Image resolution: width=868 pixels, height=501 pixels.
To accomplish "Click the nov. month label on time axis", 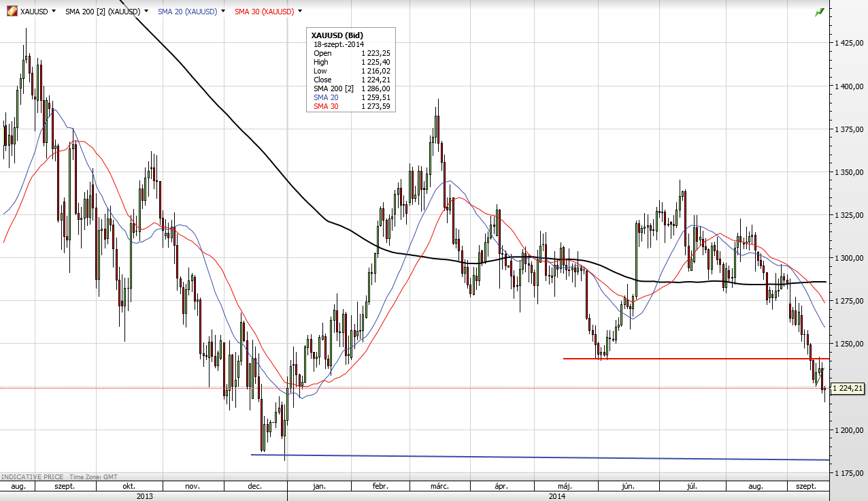I will point(193,487).
